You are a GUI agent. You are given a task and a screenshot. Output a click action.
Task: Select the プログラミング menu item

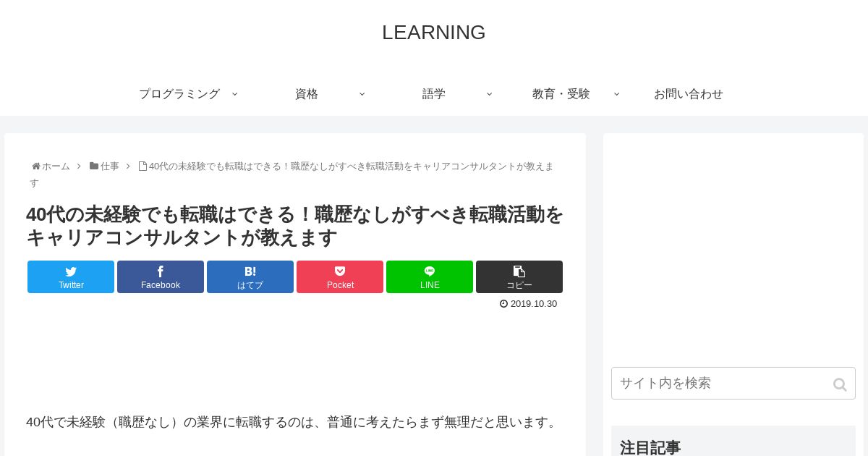[179, 94]
